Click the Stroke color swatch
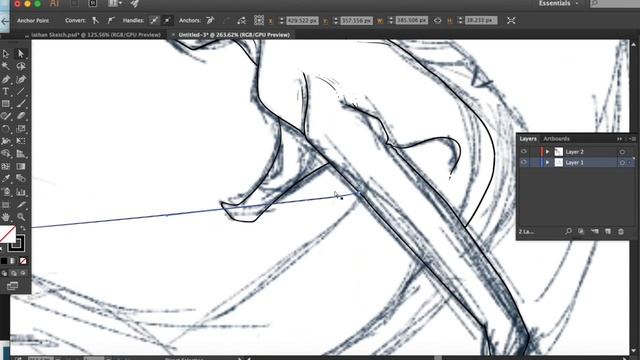Image resolution: width=640 pixels, height=360 pixels. 17,244
